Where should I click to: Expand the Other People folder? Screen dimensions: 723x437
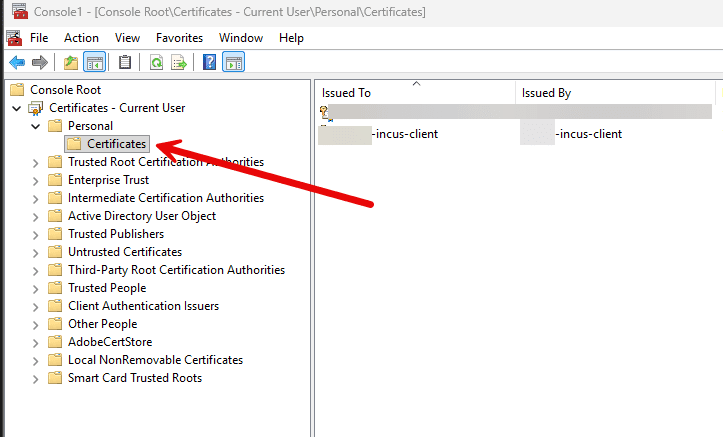(x=36, y=325)
